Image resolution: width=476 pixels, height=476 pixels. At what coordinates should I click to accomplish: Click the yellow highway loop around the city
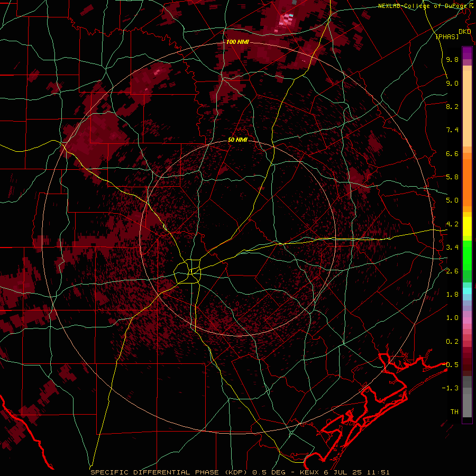(x=187, y=271)
